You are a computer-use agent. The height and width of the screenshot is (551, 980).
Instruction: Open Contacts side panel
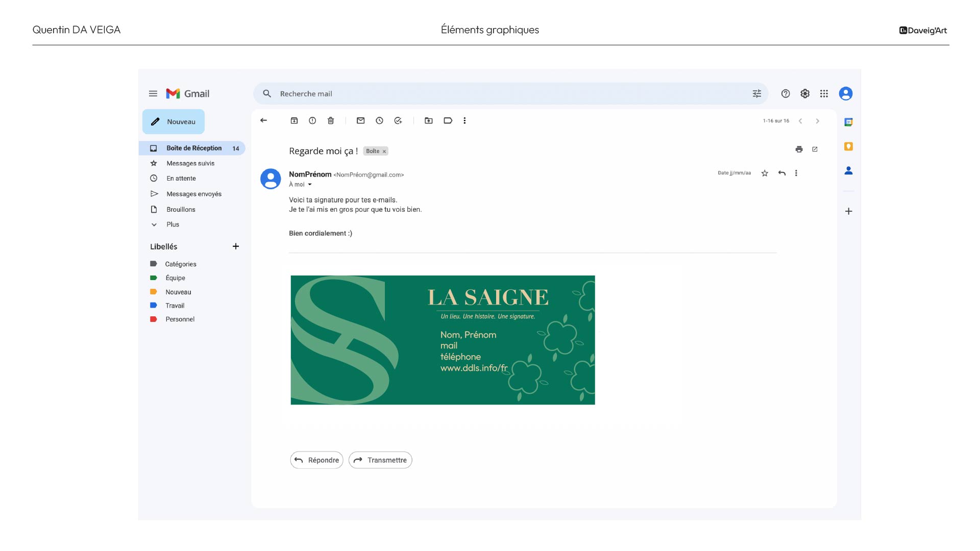tap(848, 170)
